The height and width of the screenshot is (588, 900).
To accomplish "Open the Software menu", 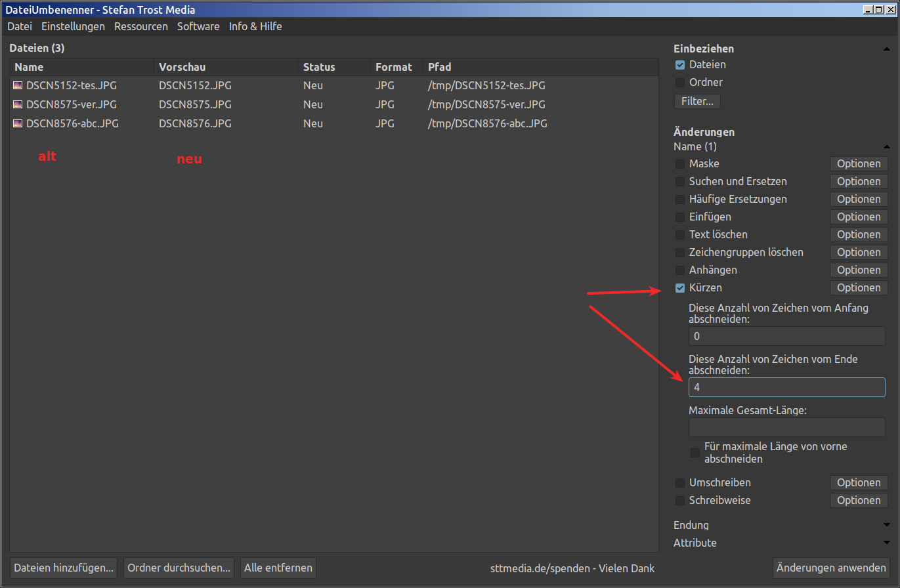I will pyautogui.click(x=198, y=26).
